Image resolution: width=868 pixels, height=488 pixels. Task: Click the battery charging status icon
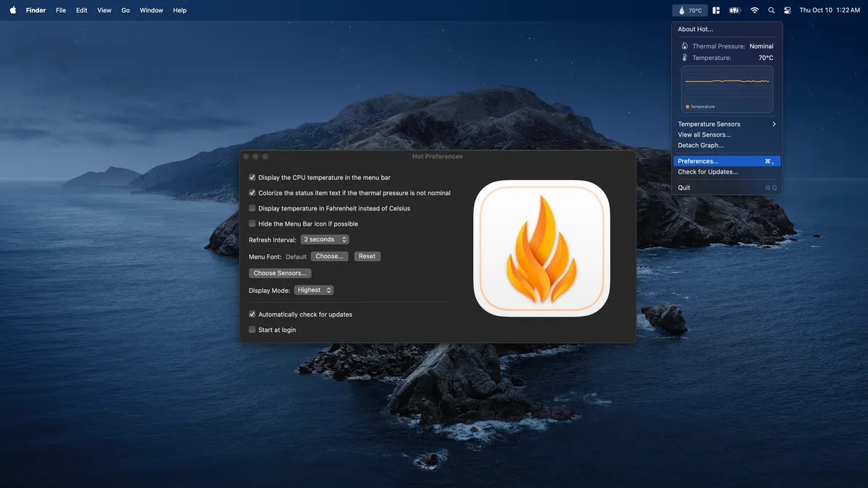735,10
